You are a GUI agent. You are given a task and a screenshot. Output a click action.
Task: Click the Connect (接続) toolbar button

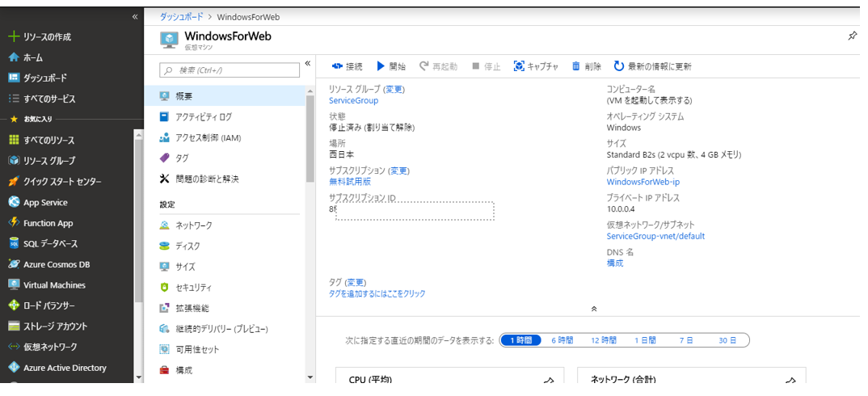coord(347,66)
